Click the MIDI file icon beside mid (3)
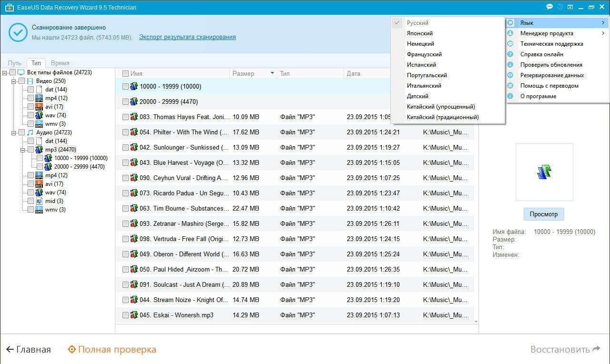This screenshot has height=364, width=610. (39, 201)
